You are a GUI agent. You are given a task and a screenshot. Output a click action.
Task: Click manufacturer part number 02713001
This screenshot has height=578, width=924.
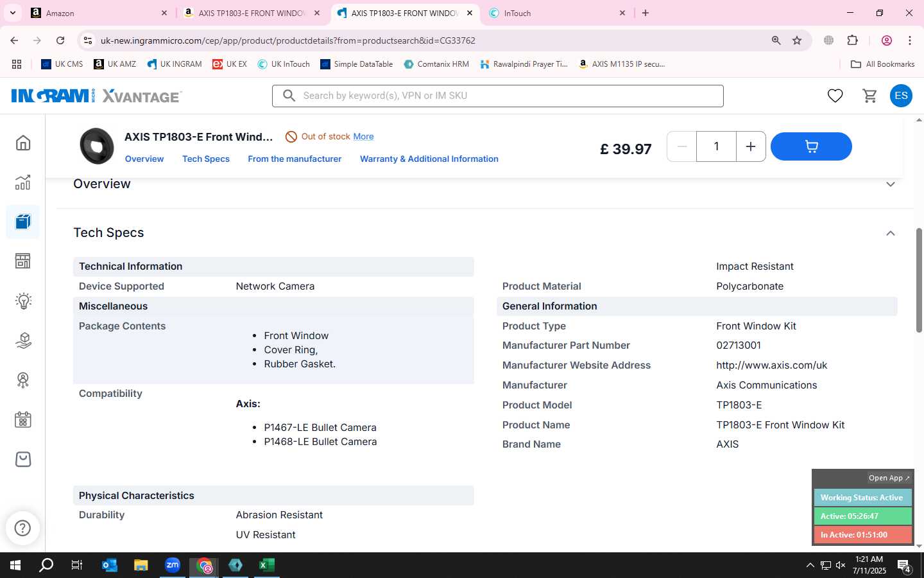click(x=739, y=345)
